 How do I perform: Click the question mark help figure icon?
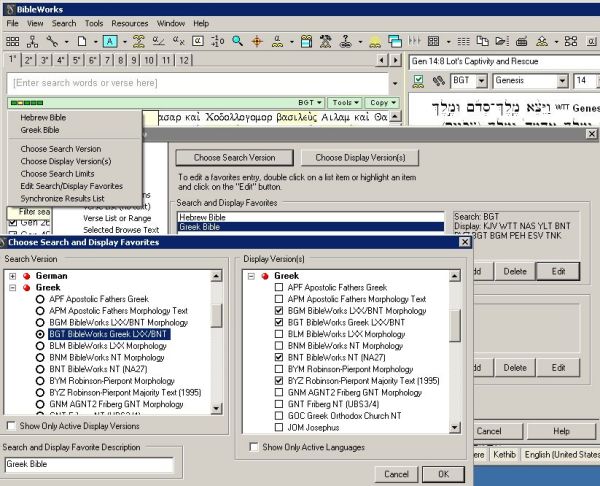point(346,41)
